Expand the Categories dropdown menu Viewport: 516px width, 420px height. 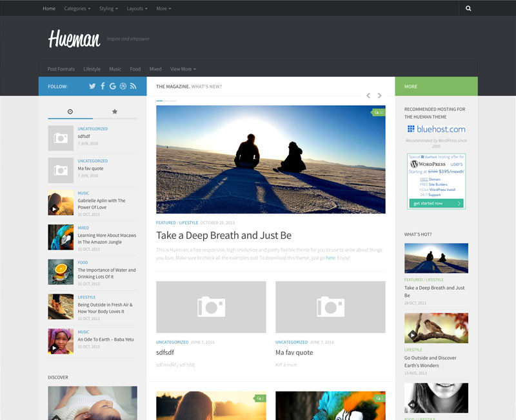77,8
